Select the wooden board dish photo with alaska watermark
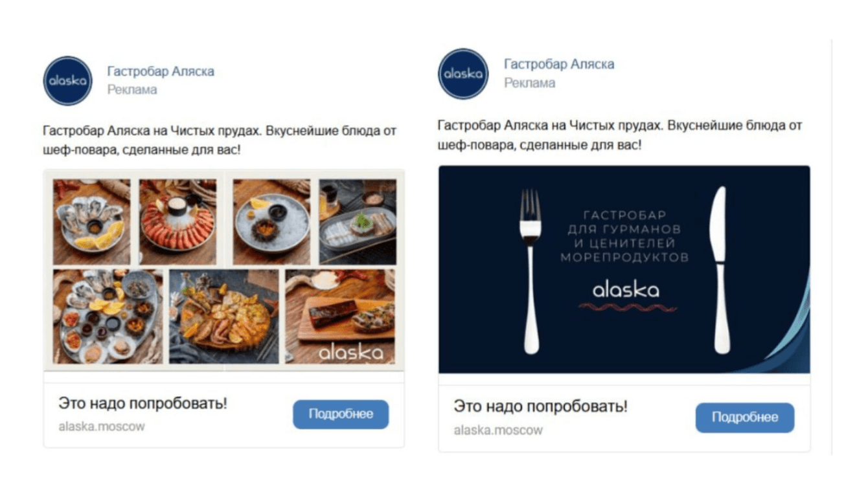 coord(340,316)
